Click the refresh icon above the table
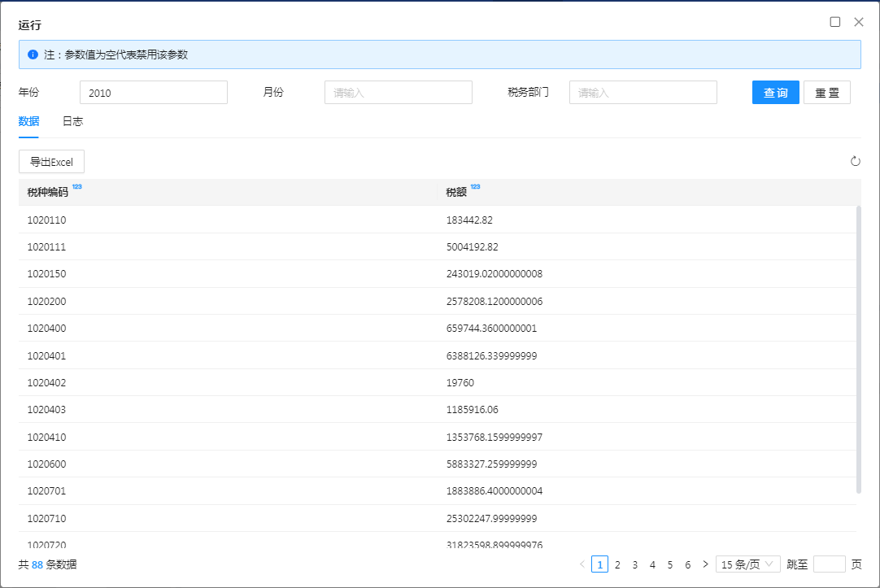 (855, 162)
